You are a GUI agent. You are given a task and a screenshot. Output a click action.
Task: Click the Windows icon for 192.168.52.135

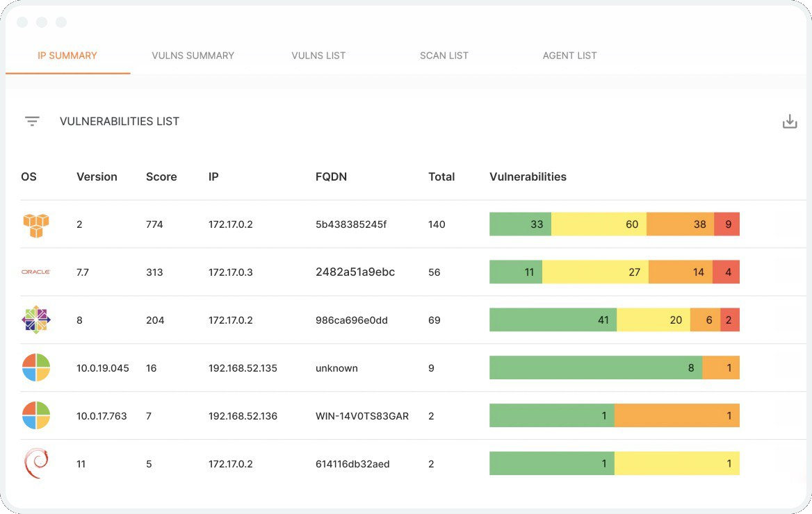click(x=35, y=367)
